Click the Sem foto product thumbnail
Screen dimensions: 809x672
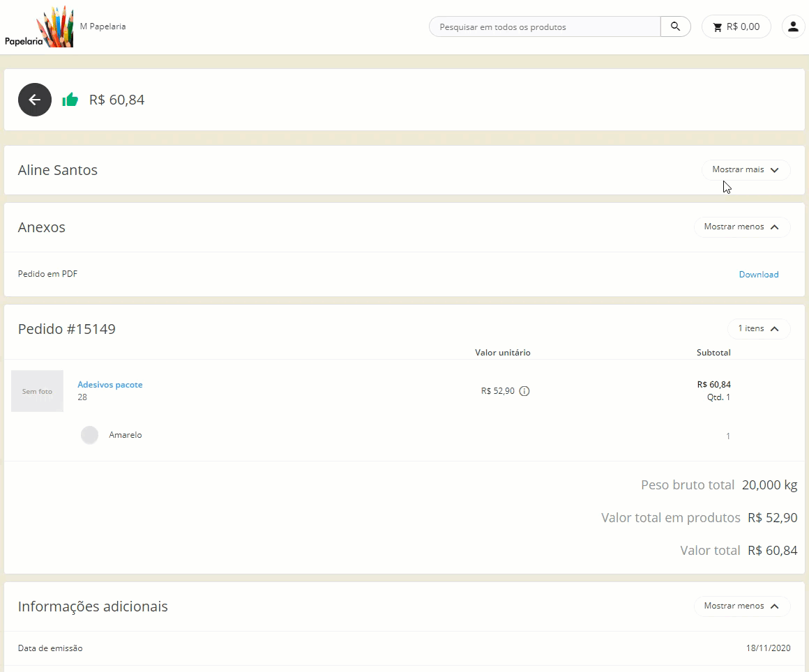click(37, 391)
